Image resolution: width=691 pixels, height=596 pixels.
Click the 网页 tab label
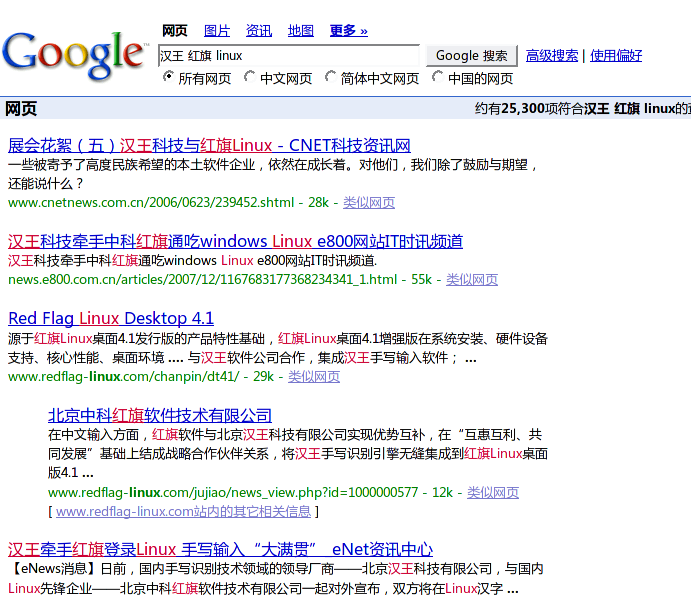[x=175, y=31]
